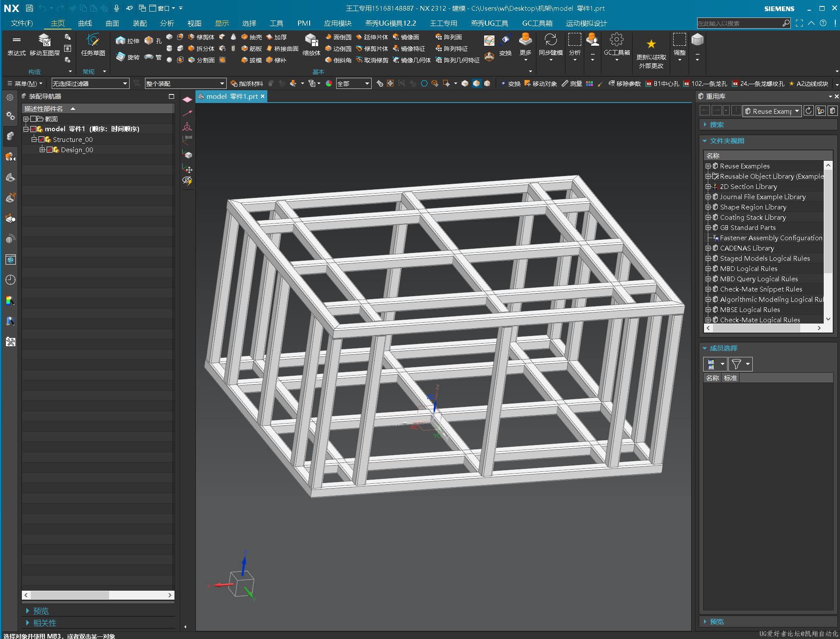Click the microphone icon in title bar
Image resolution: width=840 pixels, height=639 pixels.
(116, 8)
